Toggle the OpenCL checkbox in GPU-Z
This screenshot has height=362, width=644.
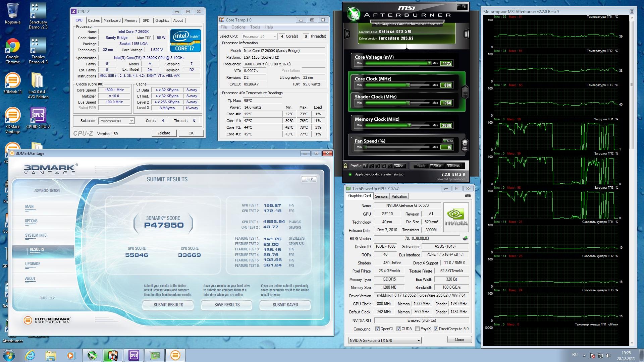pyautogui.click(x=377, y=329)
